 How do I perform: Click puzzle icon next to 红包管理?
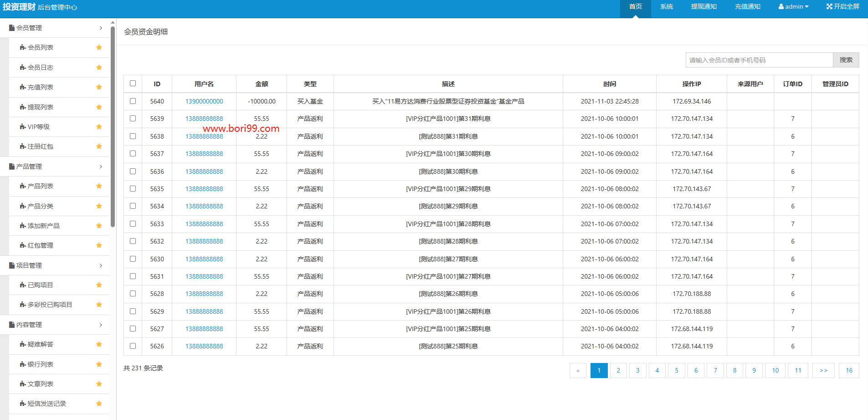(23, 245)
